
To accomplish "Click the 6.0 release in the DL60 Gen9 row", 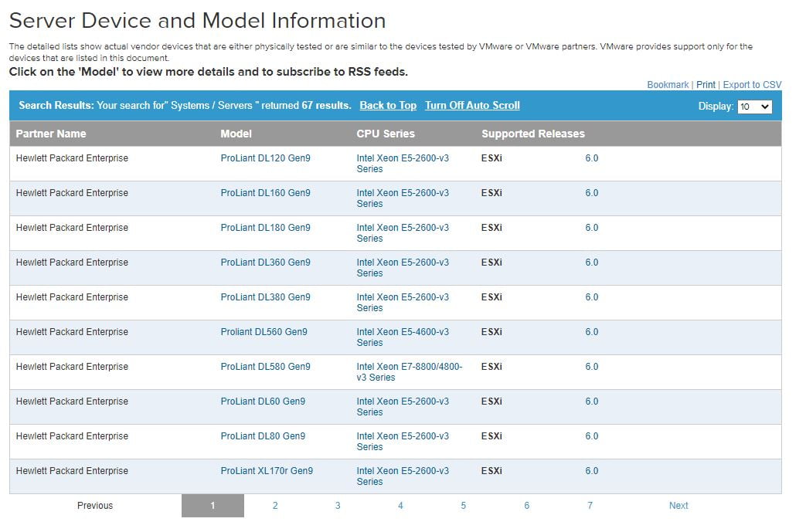I will tap(592, 402).
